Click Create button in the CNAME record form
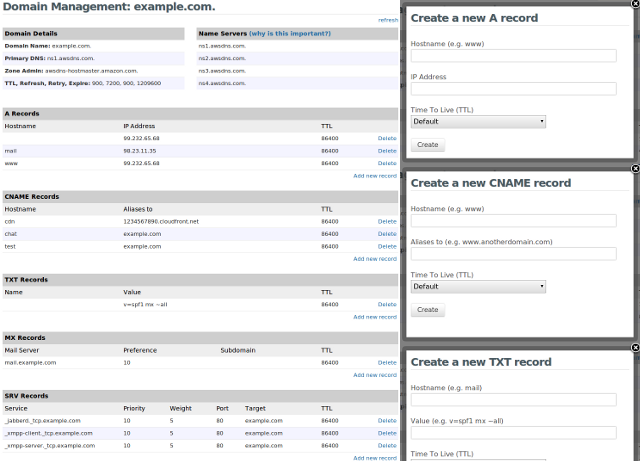640x463 pixels. (427, 310)
